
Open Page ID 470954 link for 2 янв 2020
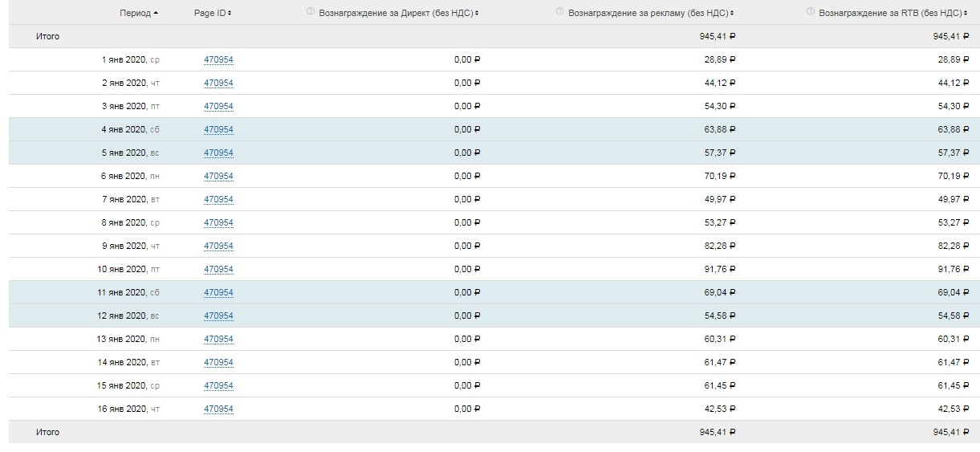pos(218,83)
